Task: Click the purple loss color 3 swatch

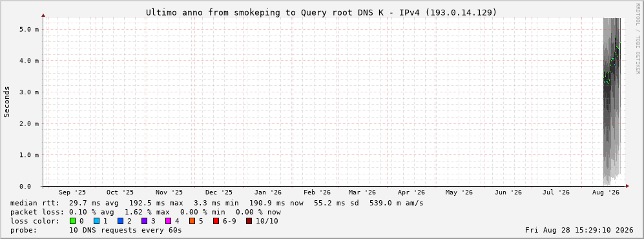Action: pyautogui.click(x=144, y=221)
